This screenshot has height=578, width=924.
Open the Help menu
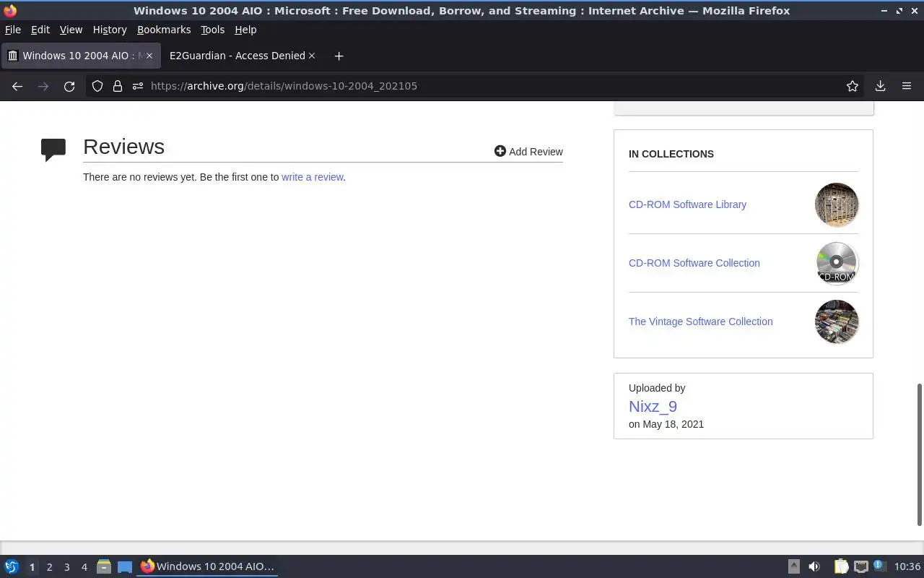point(245,30)
